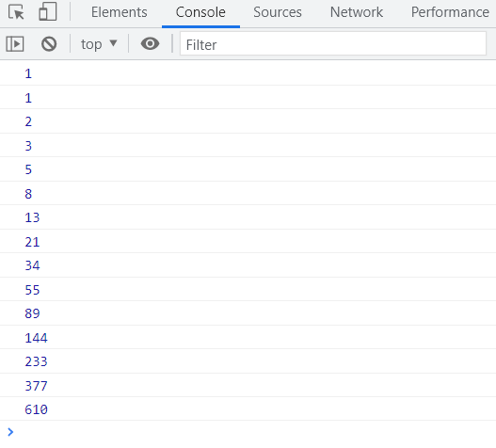Image resolution: width=496 pixels, height=448 pixels.
Task: Clear the console with the ban icon
Action: pyautogui.click(x=49, y=43)
